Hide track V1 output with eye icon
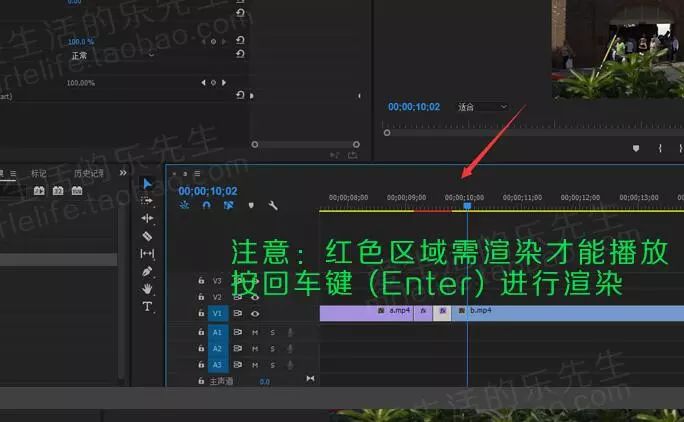Screen dimensions: 684x422 click(x=255, y=313)
